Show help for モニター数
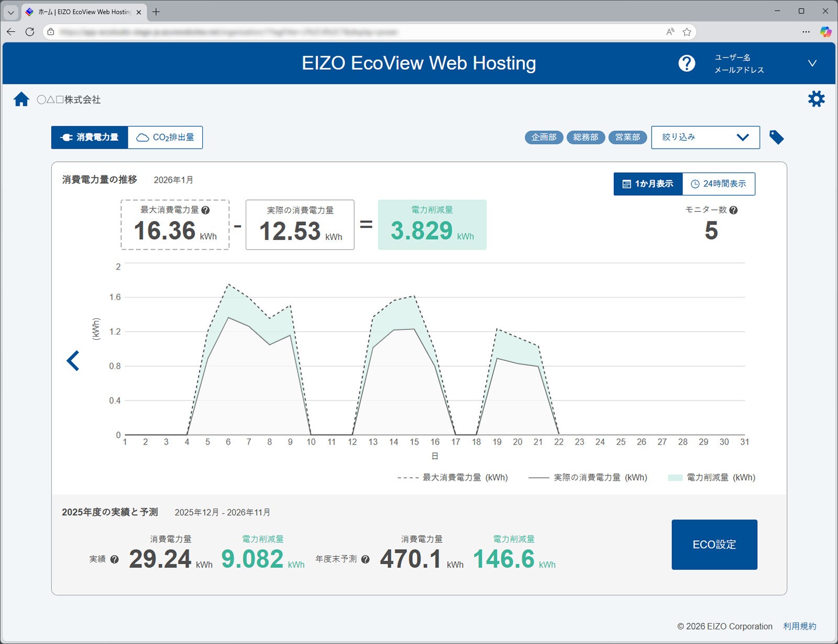The height and width of the screenshot is (644, 838). tap(733, 210)
